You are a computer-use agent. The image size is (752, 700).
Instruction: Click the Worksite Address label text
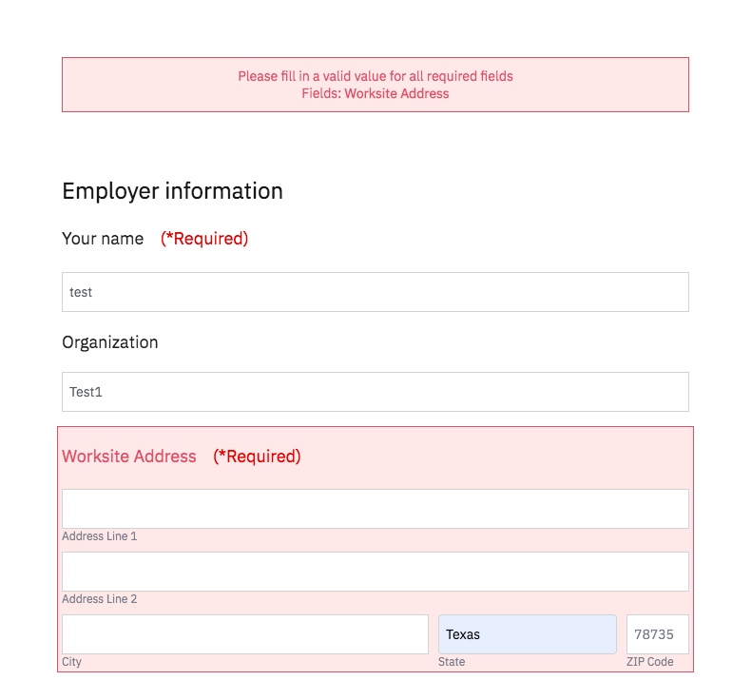(129, 456)
